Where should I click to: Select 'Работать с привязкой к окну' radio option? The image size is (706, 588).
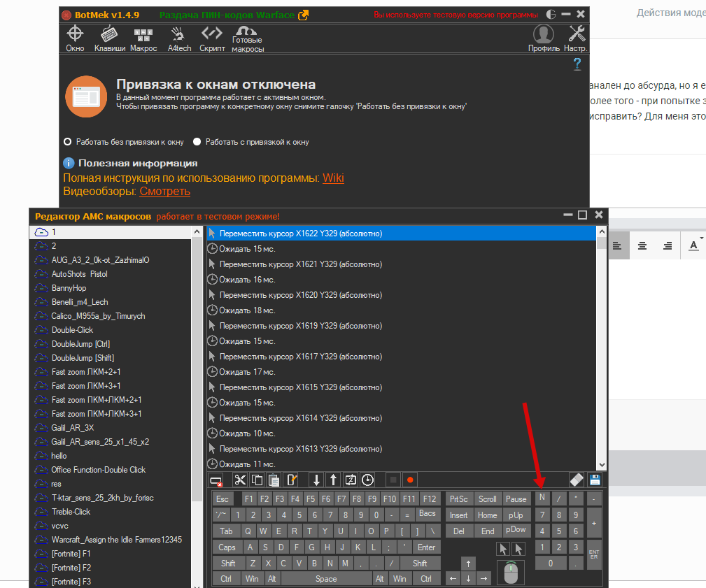click(251, 142)
